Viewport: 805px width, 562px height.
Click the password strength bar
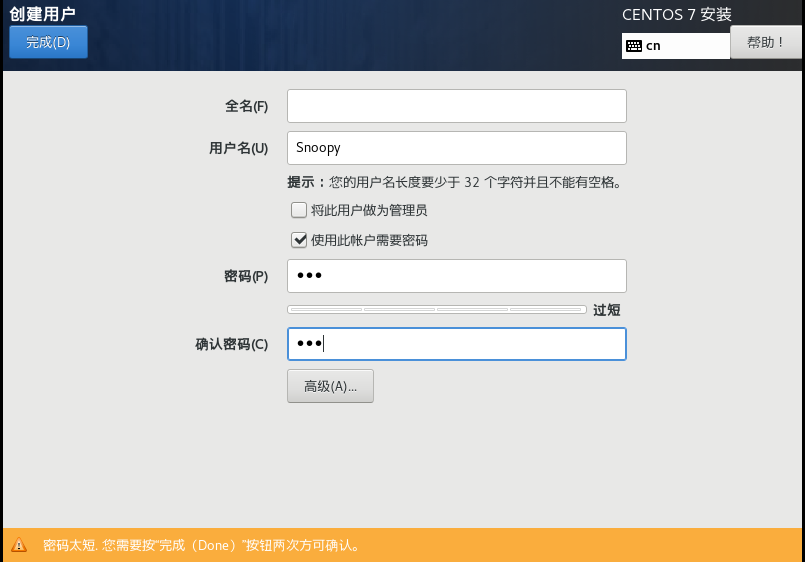[436, 309]
